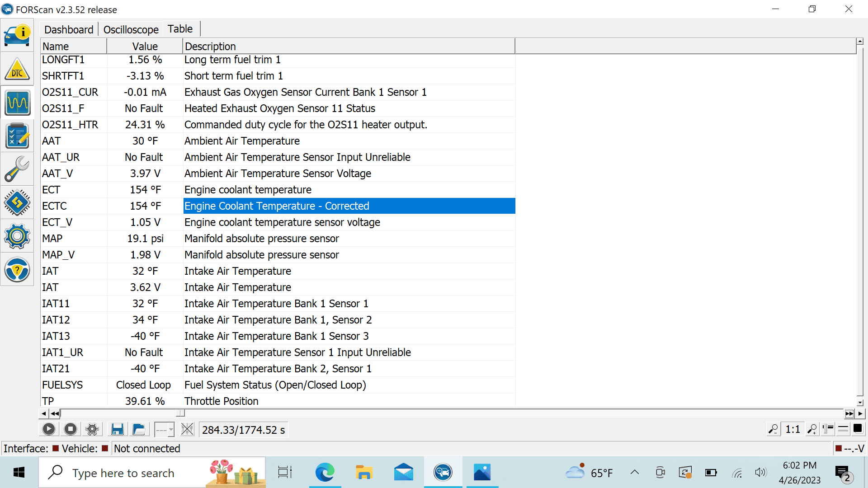This screenshot has width=868, height=488.
Task: Open the profile dropdown in the bottom toolbar
Action: pos(164,429)
